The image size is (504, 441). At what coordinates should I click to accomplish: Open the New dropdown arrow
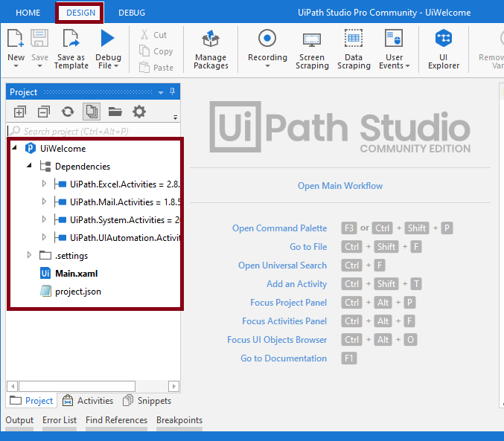coord(16,66)
